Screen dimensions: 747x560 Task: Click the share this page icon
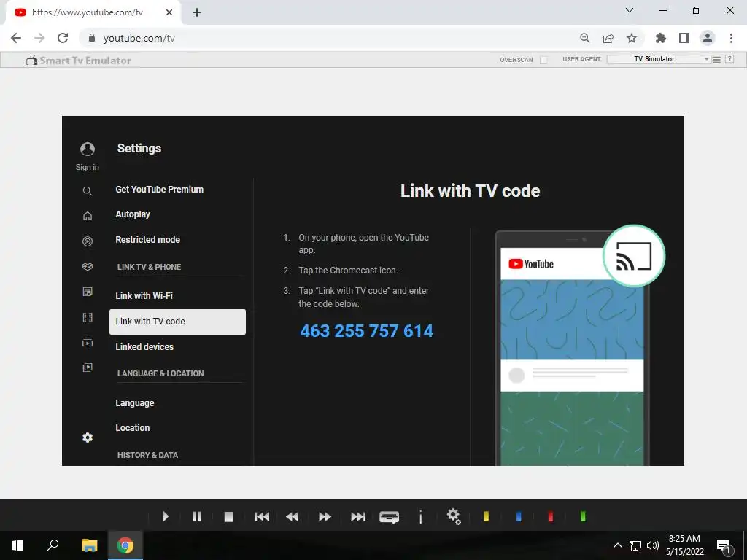point(608,38)
